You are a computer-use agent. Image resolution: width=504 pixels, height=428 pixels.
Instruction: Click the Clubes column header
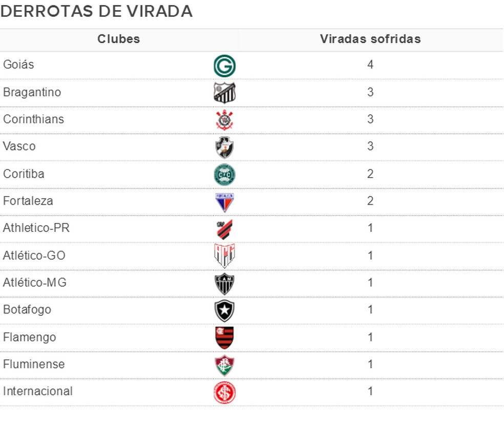[x=119, y=39]
